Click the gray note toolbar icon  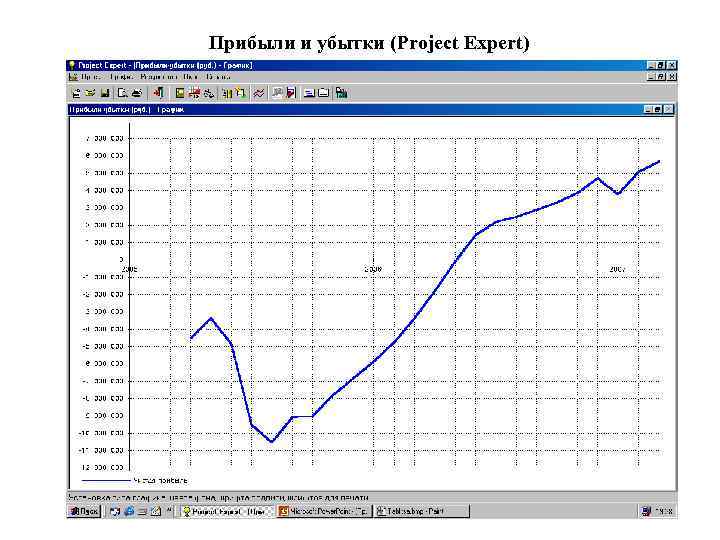[277, 93]
